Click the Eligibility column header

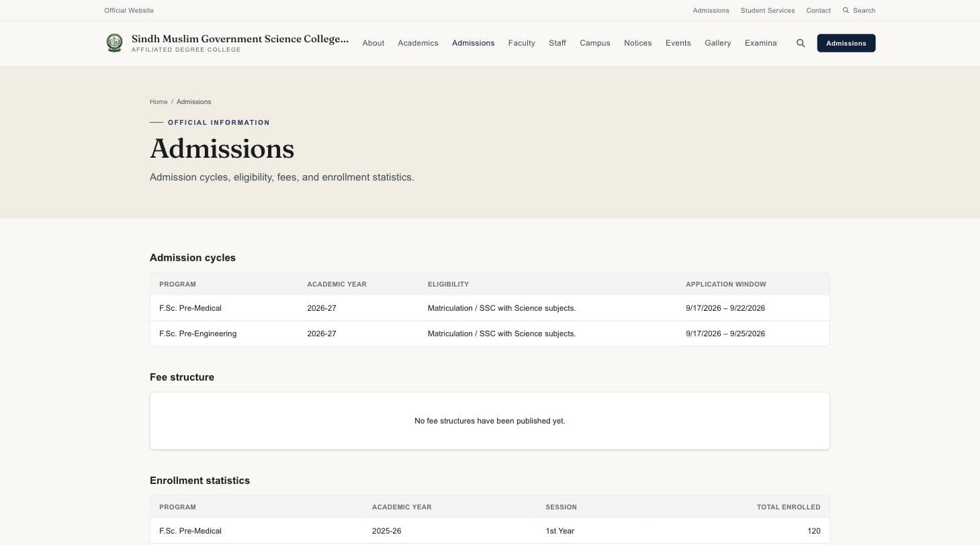tap(448, 285)
